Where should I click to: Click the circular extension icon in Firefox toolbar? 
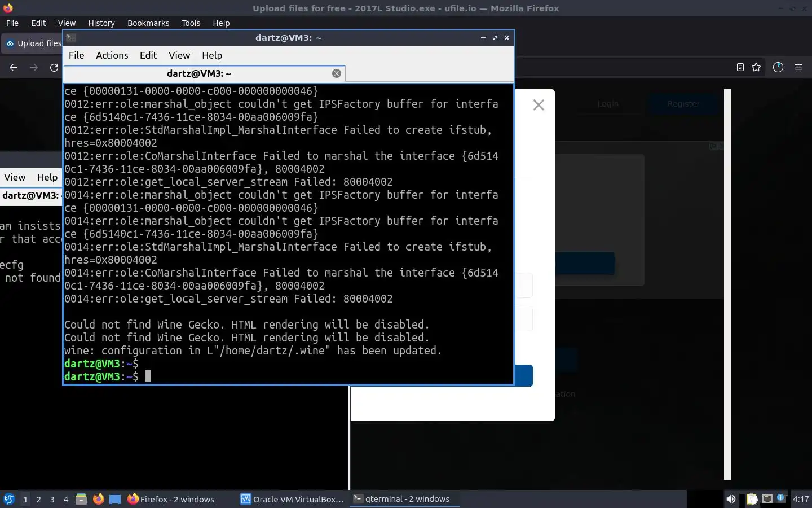(778, 67)
